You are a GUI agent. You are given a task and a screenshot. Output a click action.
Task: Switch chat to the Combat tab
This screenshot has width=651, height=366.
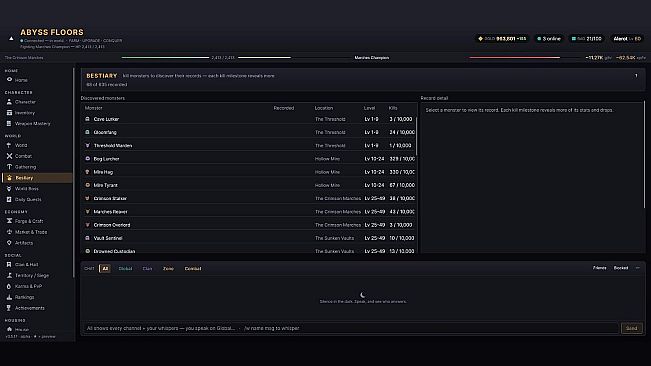(x=193, y=268)
